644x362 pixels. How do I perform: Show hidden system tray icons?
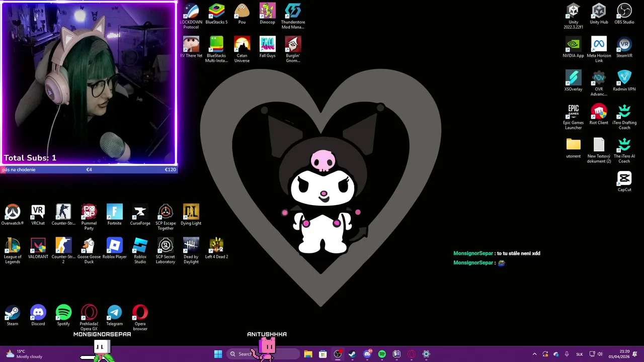534,354
